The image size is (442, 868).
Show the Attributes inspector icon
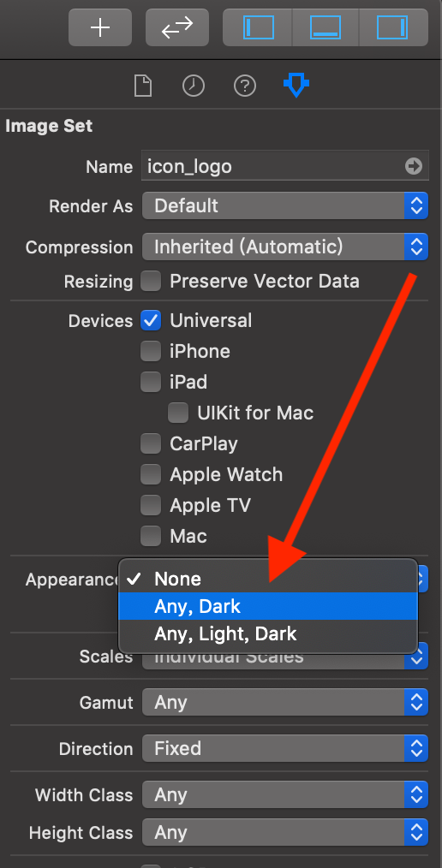tap(296, 86)
